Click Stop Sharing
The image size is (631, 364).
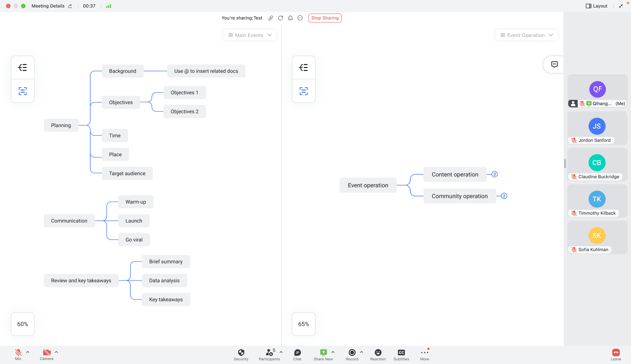pyautogui.click(x=325, y=18)
